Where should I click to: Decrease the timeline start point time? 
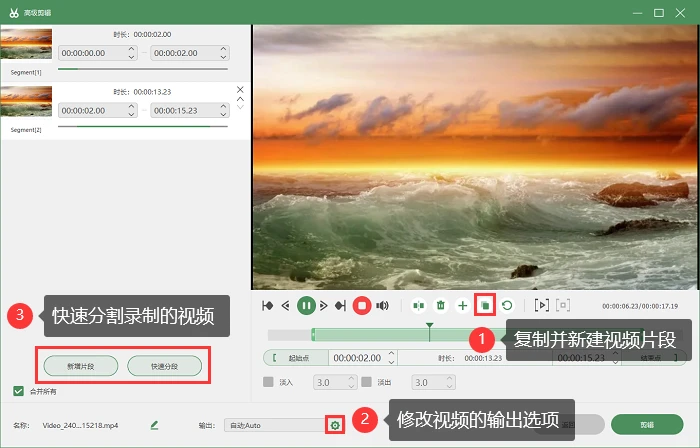tap(392, 361)
